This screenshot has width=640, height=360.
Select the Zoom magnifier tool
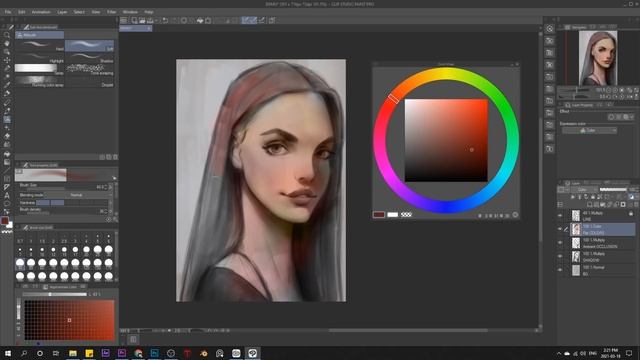point(7,35)
